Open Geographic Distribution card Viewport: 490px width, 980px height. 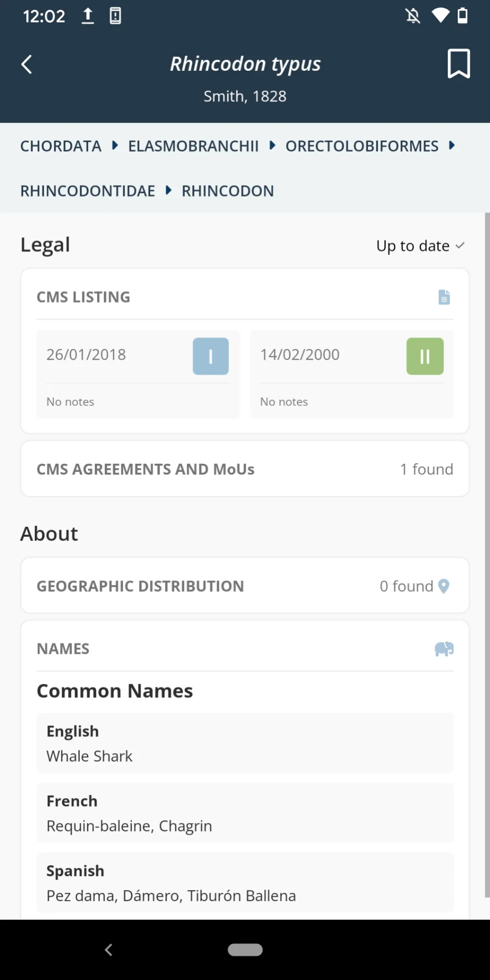coord(245,586)
